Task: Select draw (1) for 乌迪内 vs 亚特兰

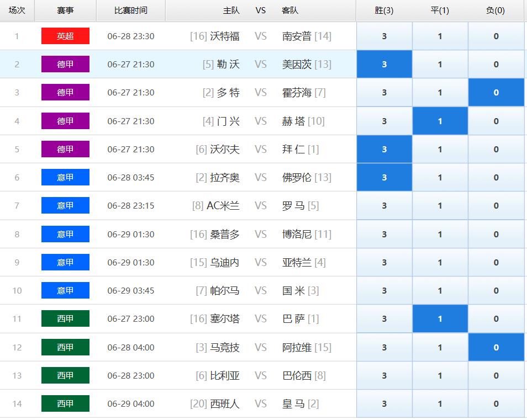Action: pos(440,262)
